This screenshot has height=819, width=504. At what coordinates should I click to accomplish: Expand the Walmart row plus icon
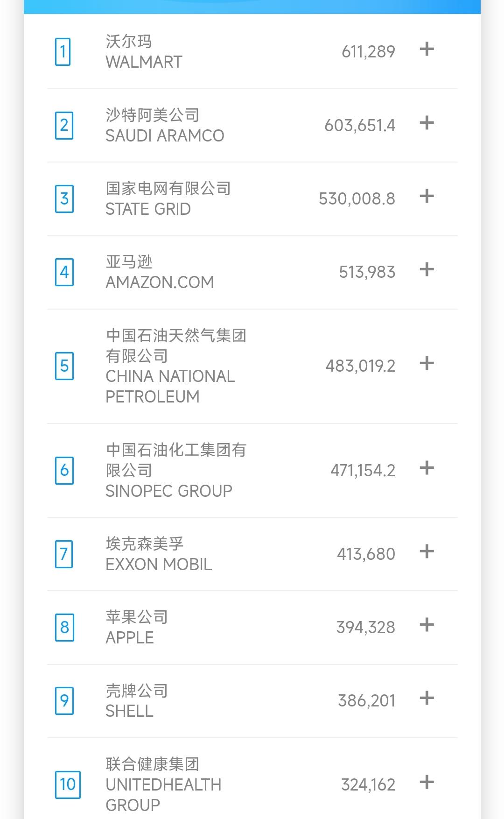point(427,49)
